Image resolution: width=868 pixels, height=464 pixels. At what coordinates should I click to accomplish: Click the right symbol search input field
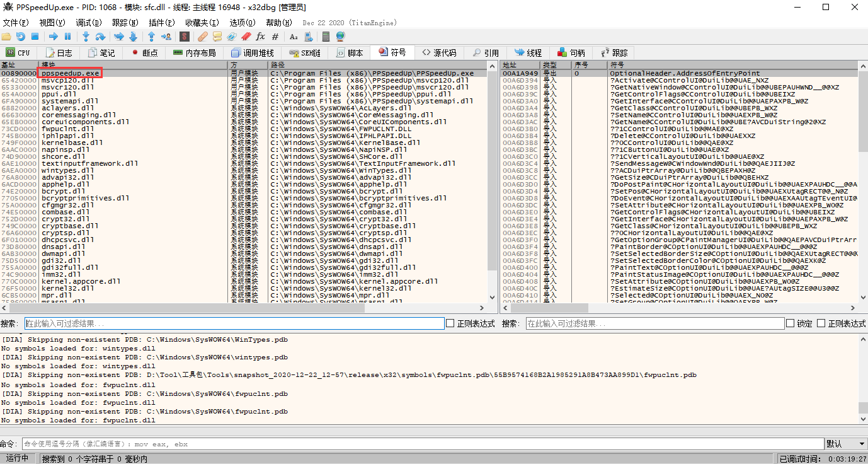coord(655,323)
